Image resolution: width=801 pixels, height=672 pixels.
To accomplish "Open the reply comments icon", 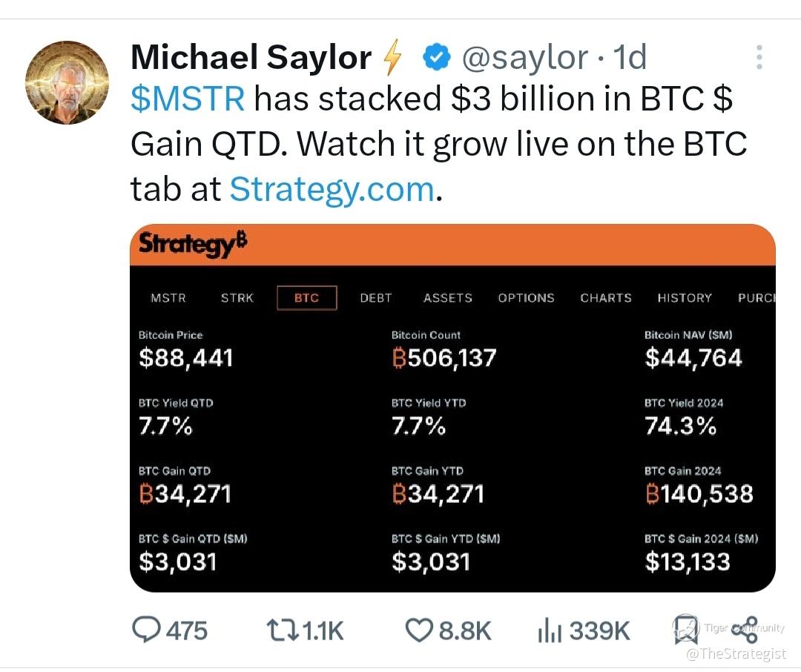I will pos(146,629).
